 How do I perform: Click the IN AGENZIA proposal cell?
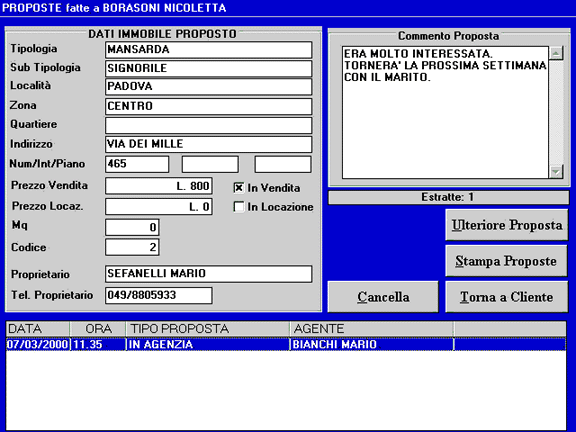(208, 344)
